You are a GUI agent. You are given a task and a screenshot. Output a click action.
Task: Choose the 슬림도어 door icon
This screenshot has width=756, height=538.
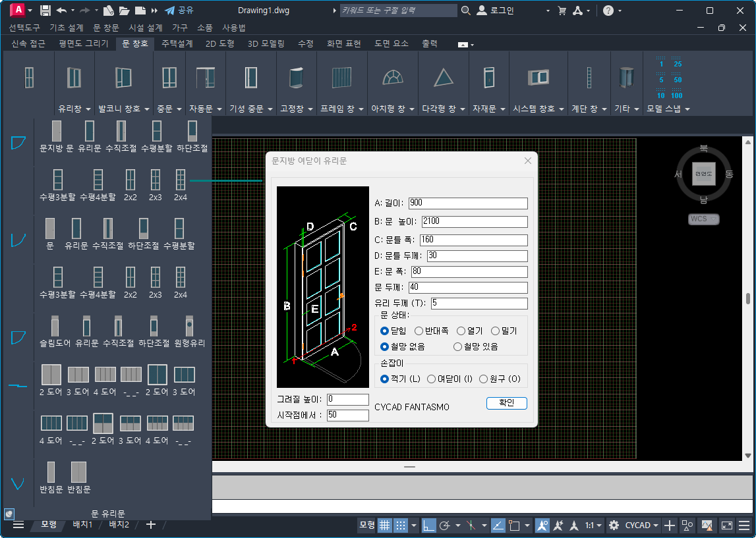(55, 326)
